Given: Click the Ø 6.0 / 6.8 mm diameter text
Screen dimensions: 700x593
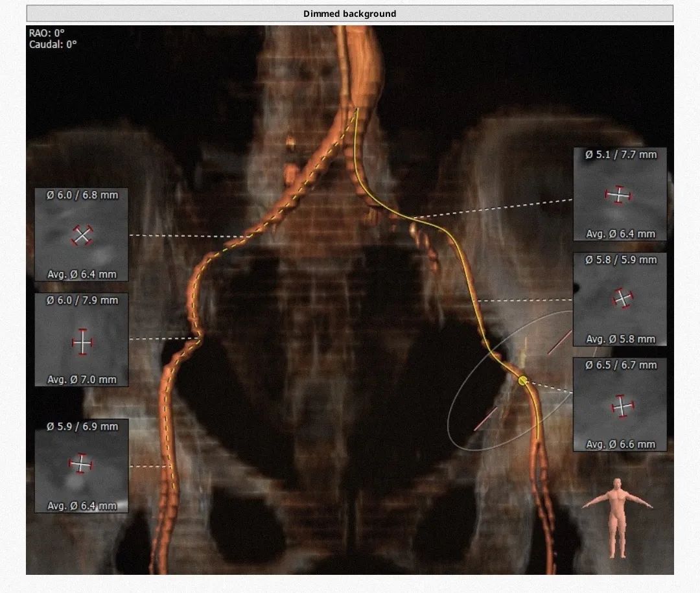Looking at the screenshot, I should pos(82,195).
